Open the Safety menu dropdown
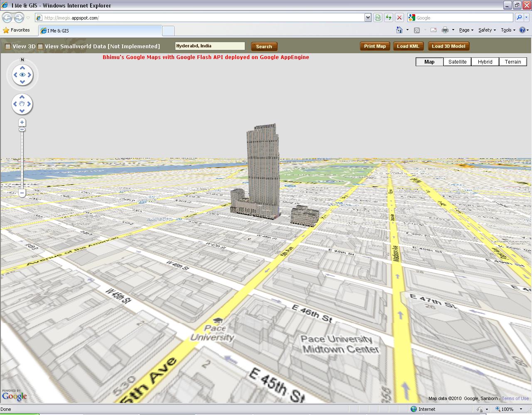The width and height of the screenshot is (532, 415). tap(487, 30)
